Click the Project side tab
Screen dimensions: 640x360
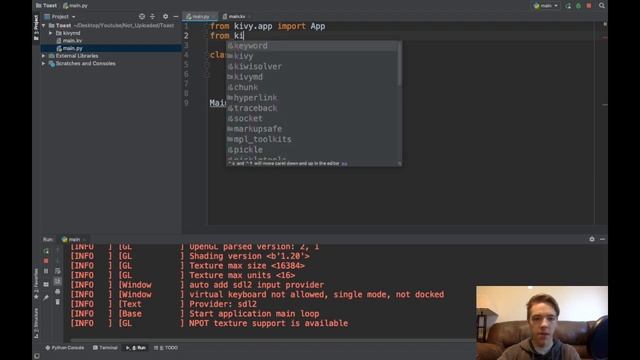point(36,27)
